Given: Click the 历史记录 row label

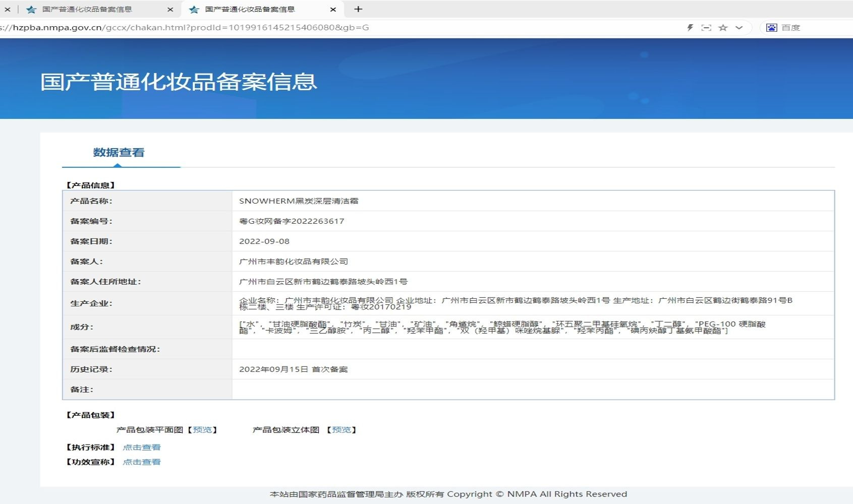Looking at the screenshot, I should tap(91, 369).
